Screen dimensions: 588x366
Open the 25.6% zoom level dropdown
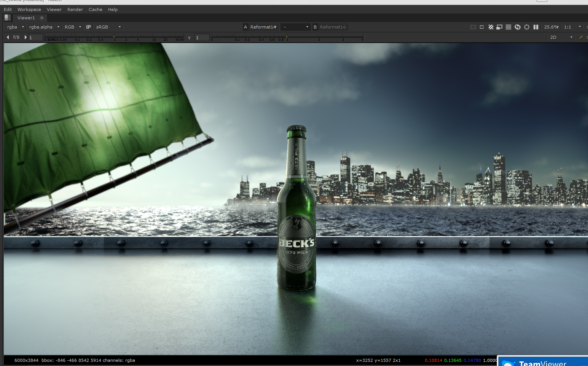(551, 27)
